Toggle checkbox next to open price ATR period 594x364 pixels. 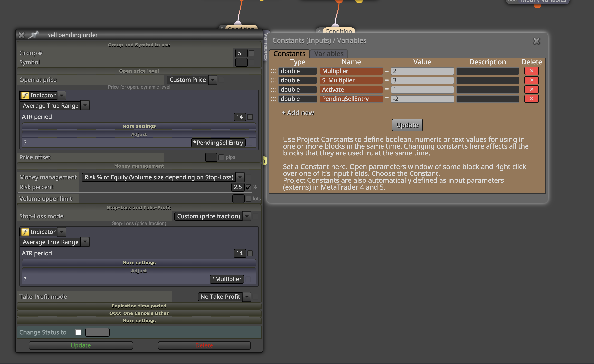250,117
